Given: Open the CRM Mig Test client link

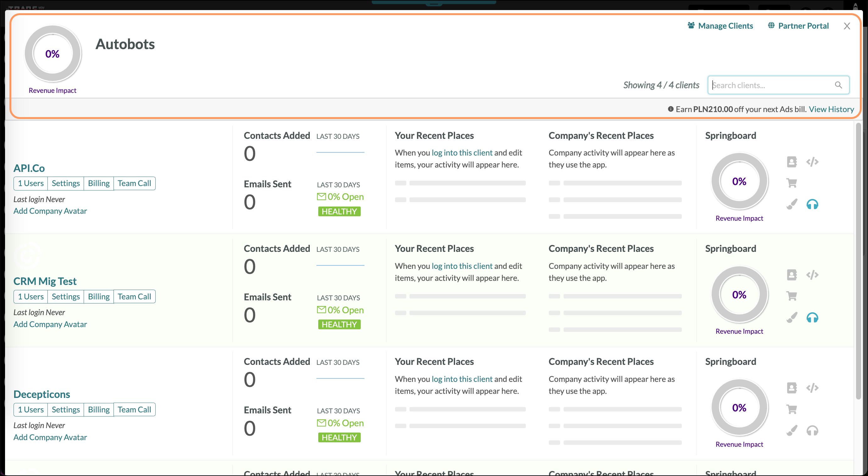Looking at the screenshot, I should tap(45, 281).
